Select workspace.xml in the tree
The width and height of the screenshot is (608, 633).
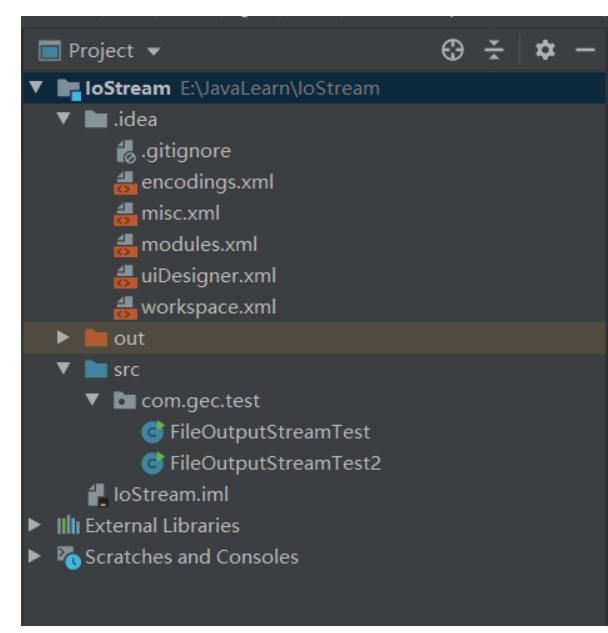pos(208,306)
